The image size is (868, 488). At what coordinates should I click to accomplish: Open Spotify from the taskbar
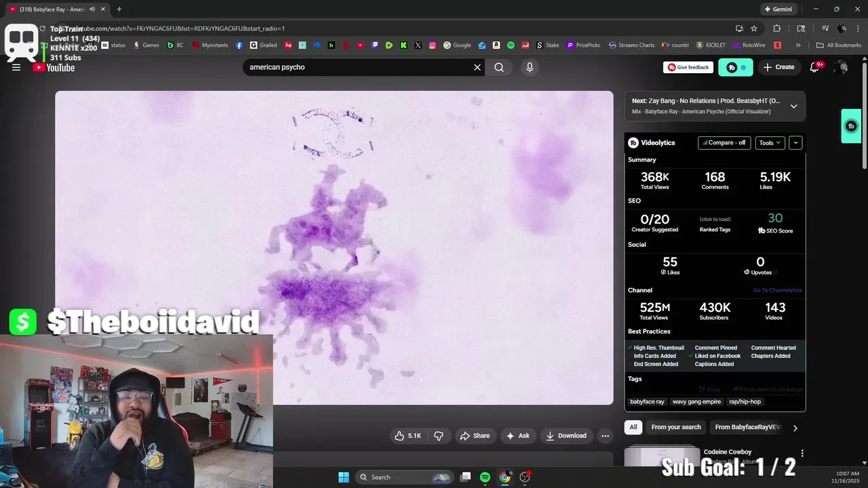point(485,477)
